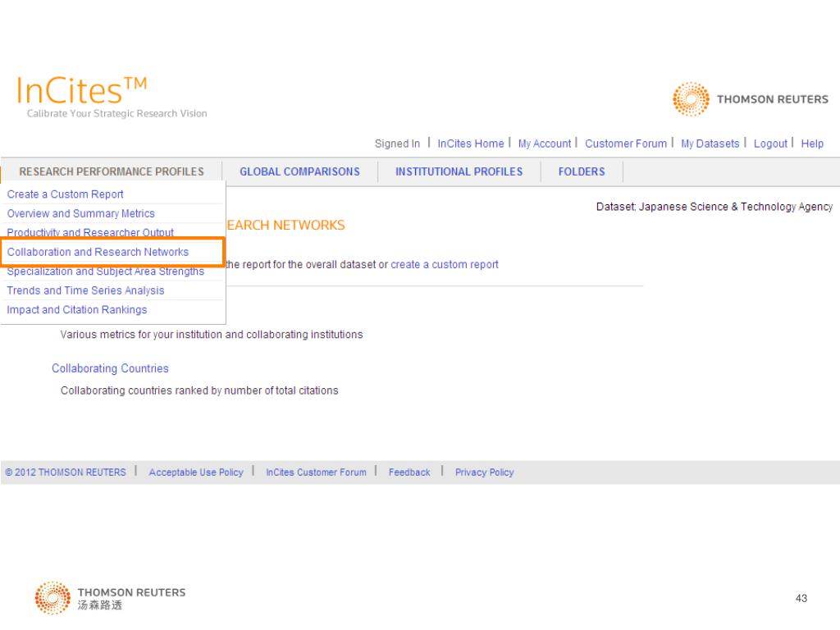Open Impact and Citation Rankings

pyautogui.click(x=76, y=309)
